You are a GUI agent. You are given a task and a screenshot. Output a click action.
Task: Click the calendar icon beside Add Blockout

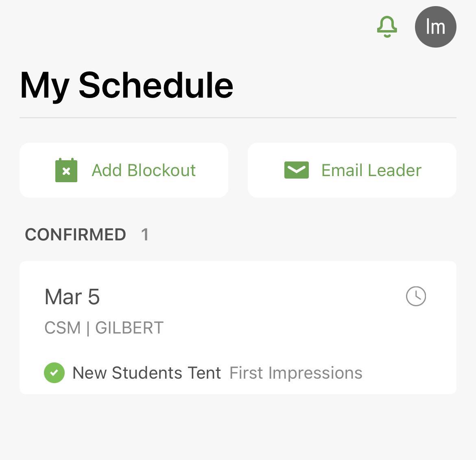click(66, 170)
